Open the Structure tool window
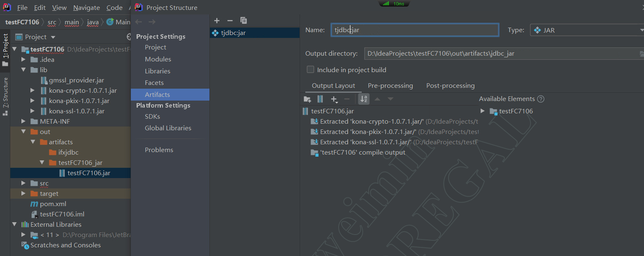 tap(5, 96)
